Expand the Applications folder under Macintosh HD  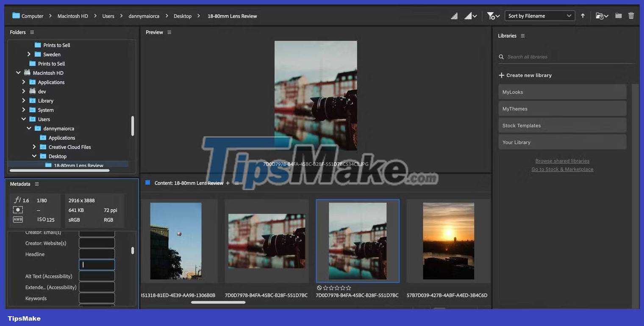pos(24,82)
